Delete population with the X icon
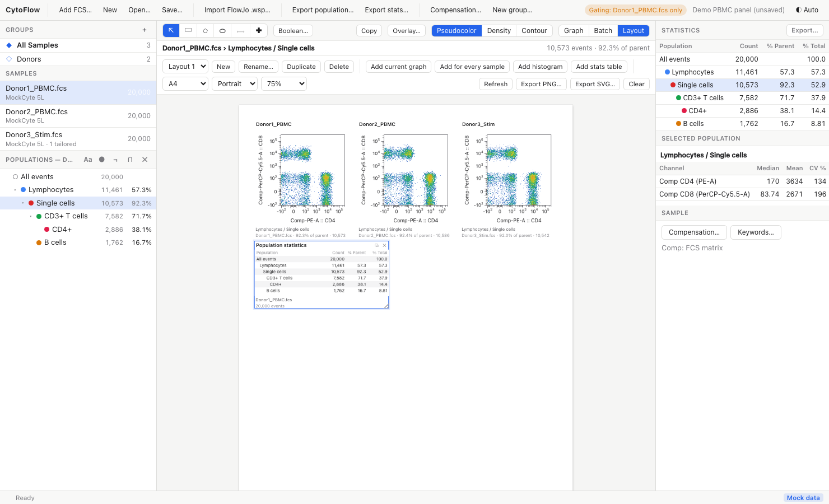The width and height of the screenshot is (829, 504). [145, 160]
